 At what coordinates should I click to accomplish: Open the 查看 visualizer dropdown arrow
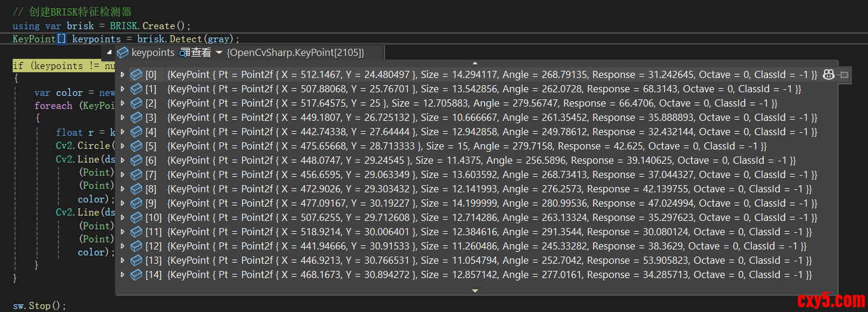pyautogui.click(x=218, y=52)
